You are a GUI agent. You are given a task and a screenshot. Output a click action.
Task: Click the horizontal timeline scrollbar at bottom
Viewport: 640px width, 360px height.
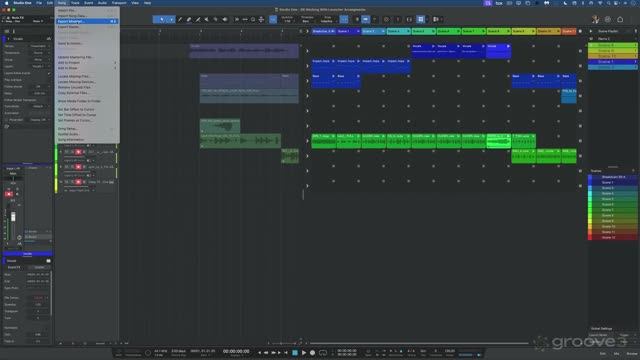(418, 343)
